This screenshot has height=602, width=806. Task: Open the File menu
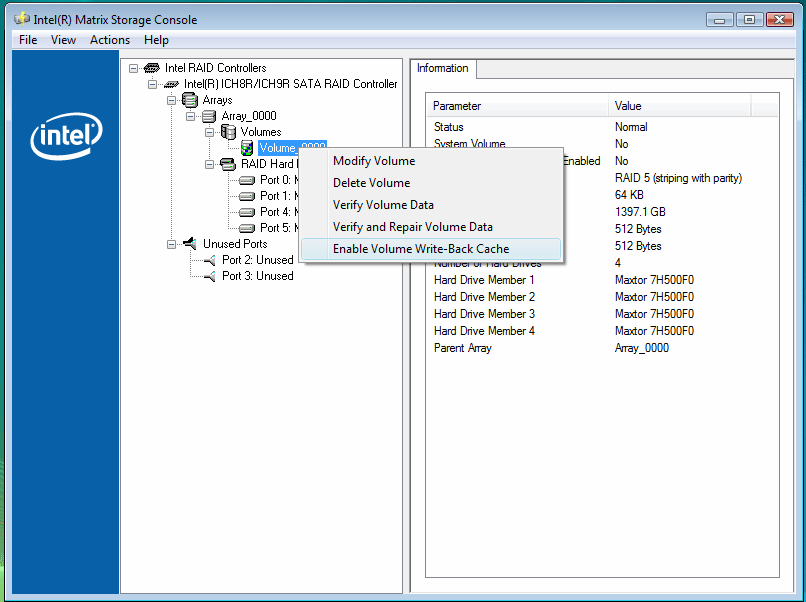point(28,40)
